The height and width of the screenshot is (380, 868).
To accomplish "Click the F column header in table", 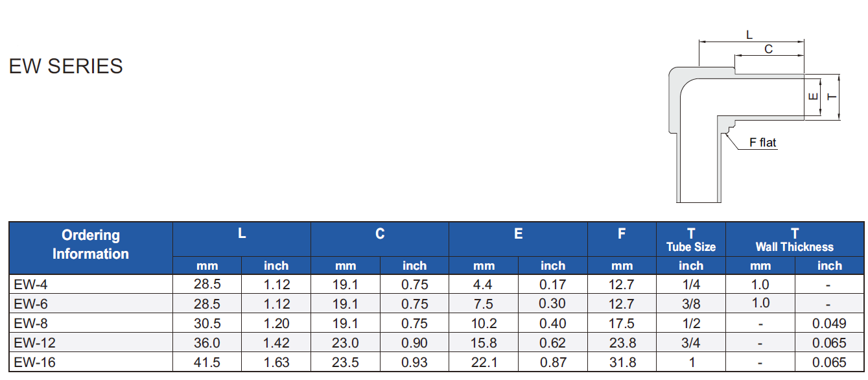I will tap(622, 234).
